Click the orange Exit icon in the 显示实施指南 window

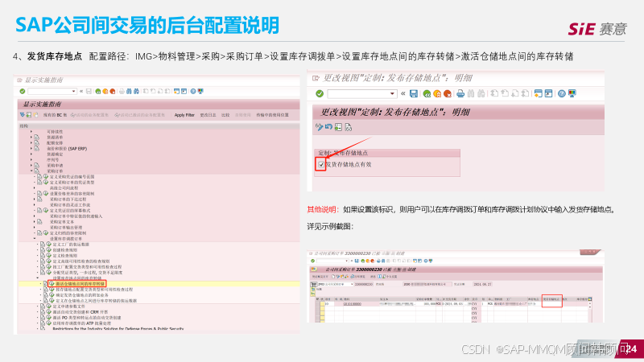click(105, 91)
